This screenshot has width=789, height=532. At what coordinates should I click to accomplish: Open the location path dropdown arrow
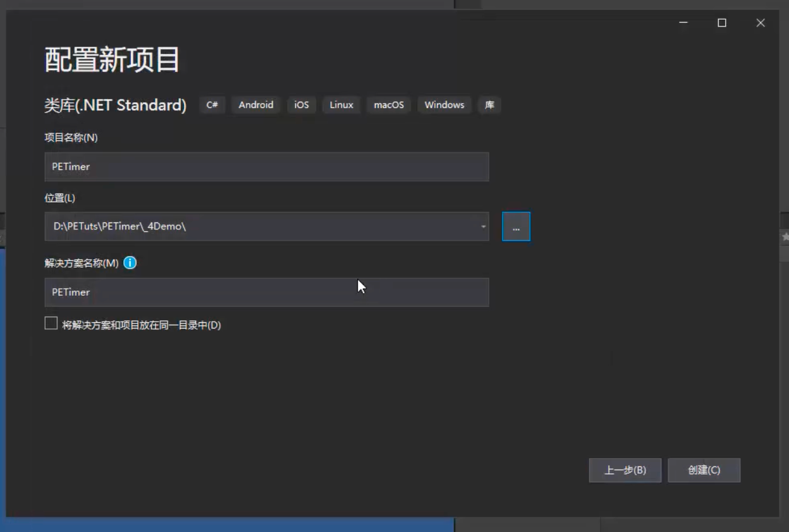point(483,227)
